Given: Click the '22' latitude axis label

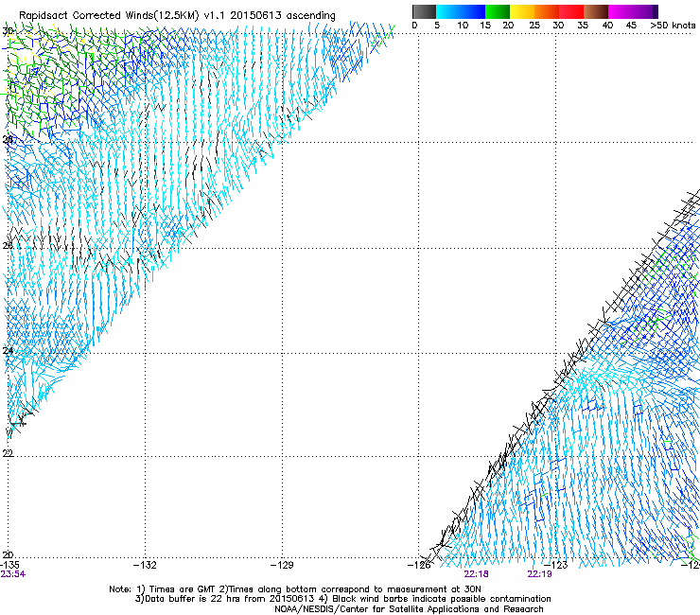Looking at the screenshot, I should [8, 453].
